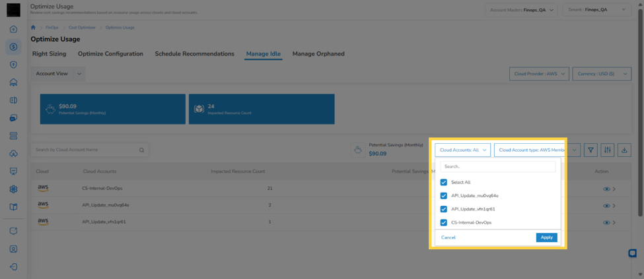
Task: Open the Cloud Account type dropdown
Action: [x=537, y=150]
